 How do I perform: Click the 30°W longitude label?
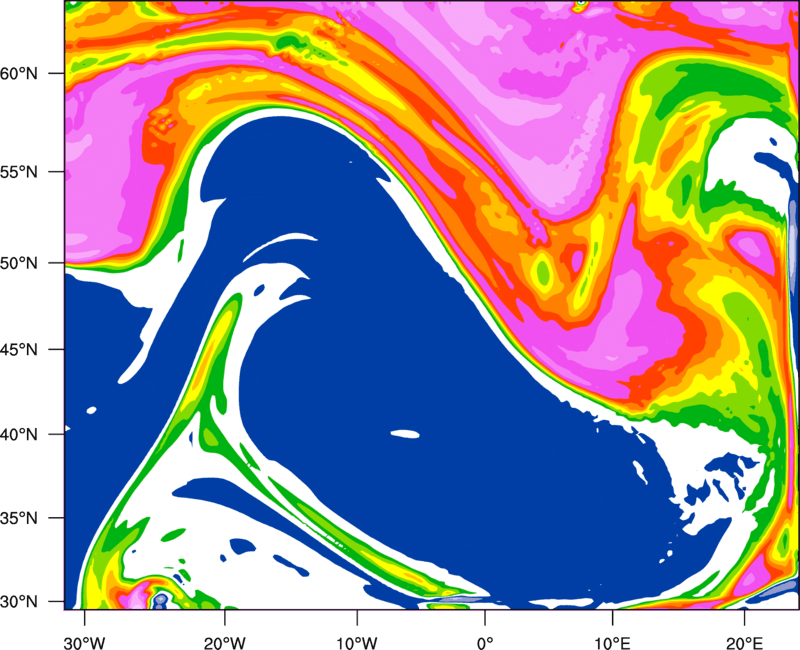point(85,643)
